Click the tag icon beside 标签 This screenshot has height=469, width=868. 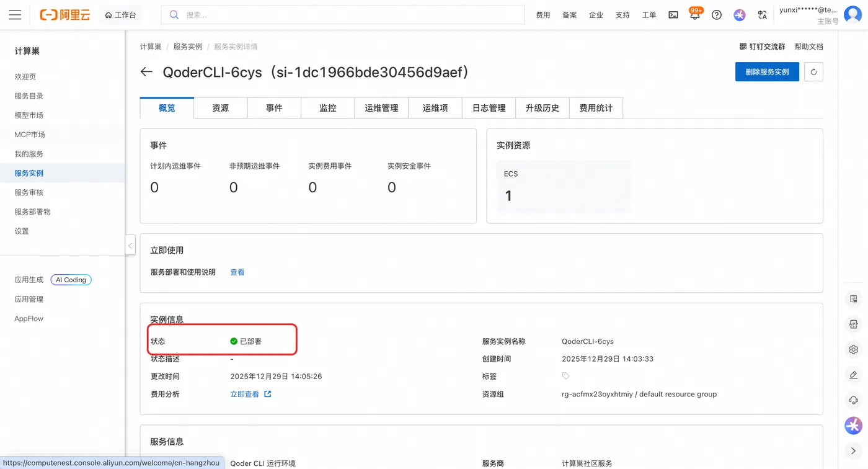tap(565, 376)
